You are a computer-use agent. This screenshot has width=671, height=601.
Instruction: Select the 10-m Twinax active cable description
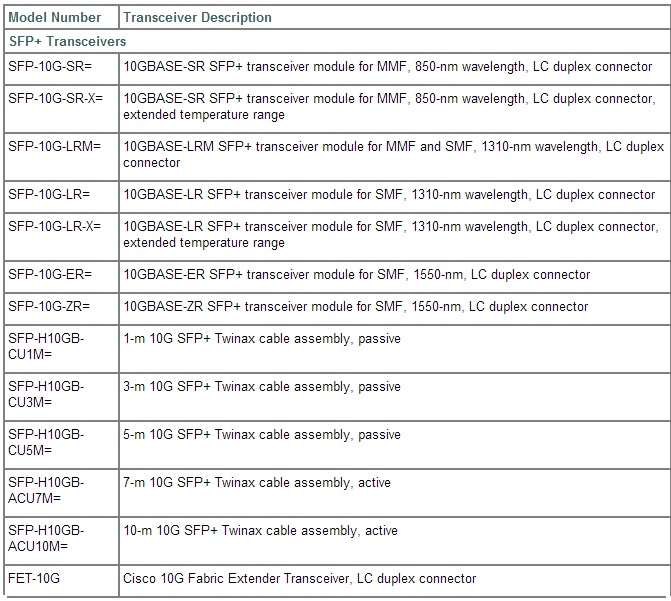pyautogui.click(x=261, y=530)
